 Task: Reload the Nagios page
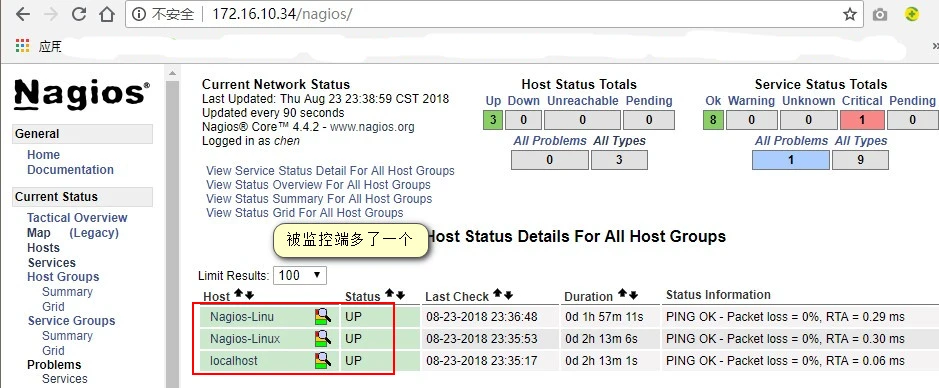[x=78, y=14]
